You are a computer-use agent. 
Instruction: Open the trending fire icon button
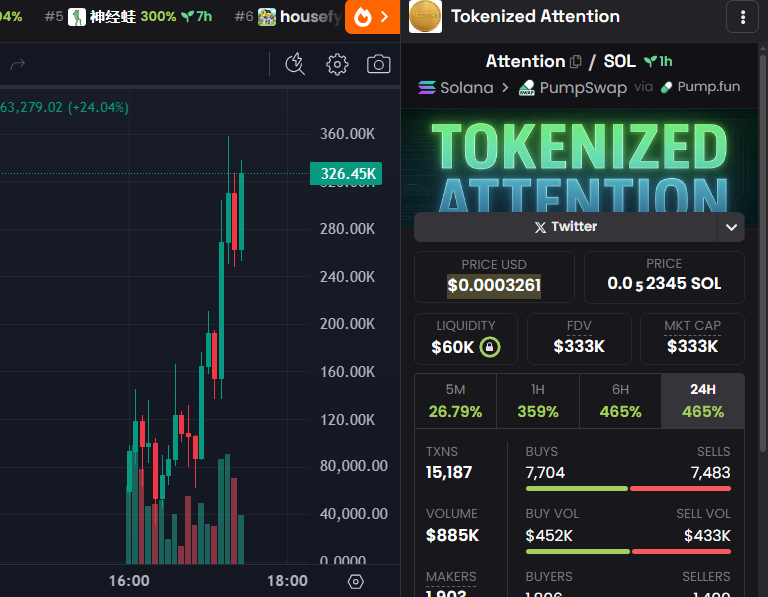tap(372, 17)
